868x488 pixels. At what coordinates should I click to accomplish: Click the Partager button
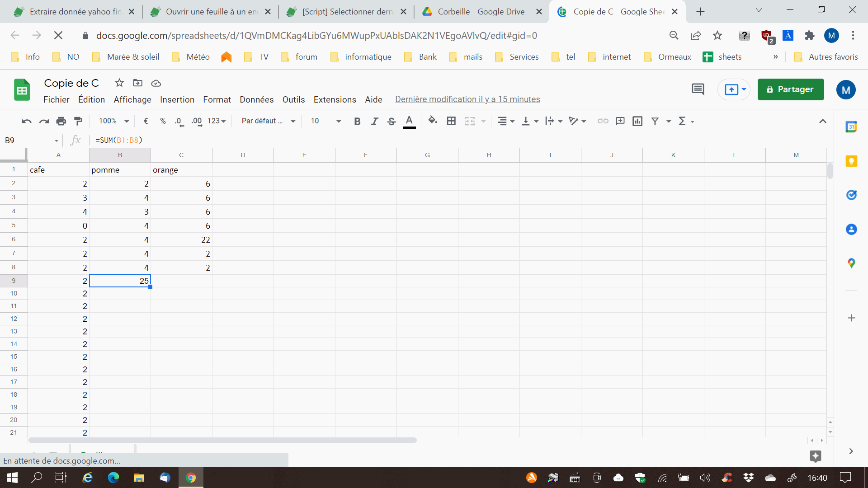tap(790, 89)
